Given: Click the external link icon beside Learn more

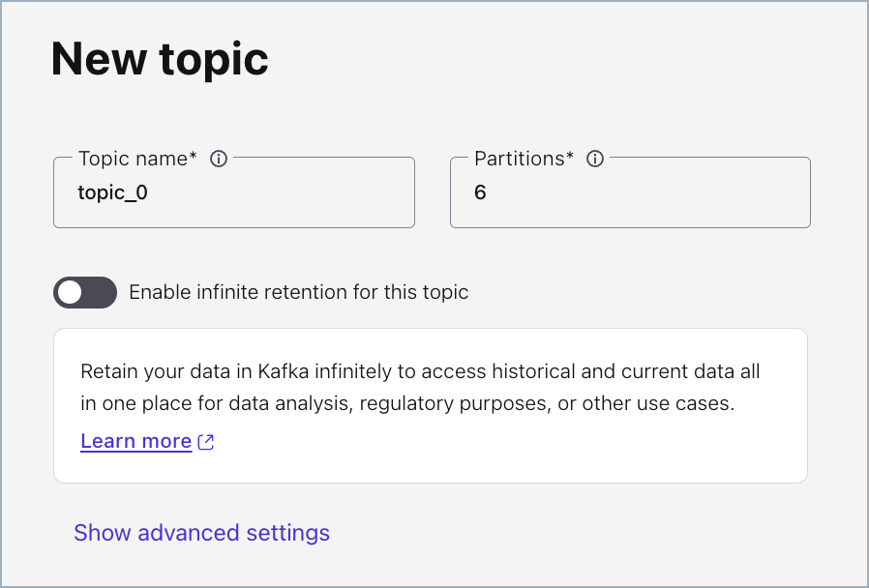Looking at the screenshot, I should coord(204,441).
